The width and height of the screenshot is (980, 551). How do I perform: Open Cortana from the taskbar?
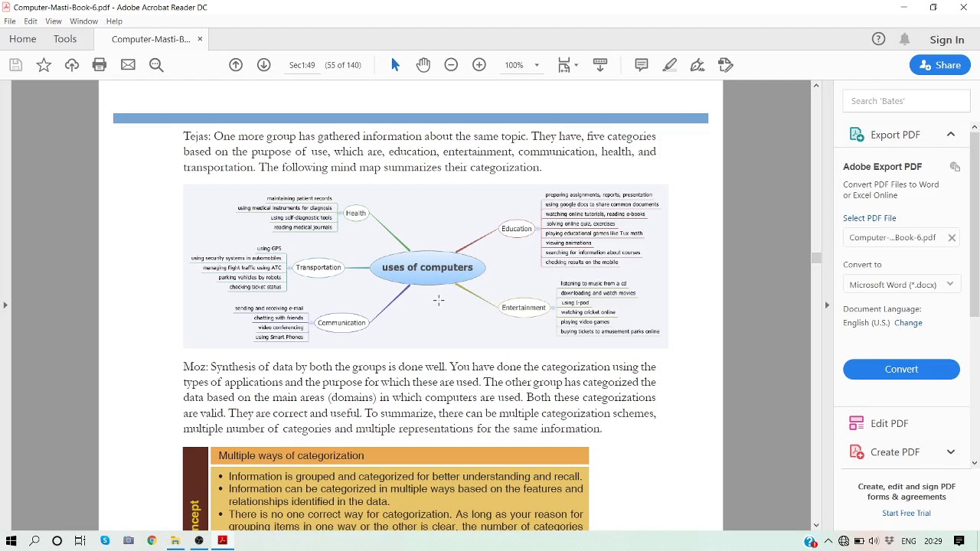[x=57, y=541]
